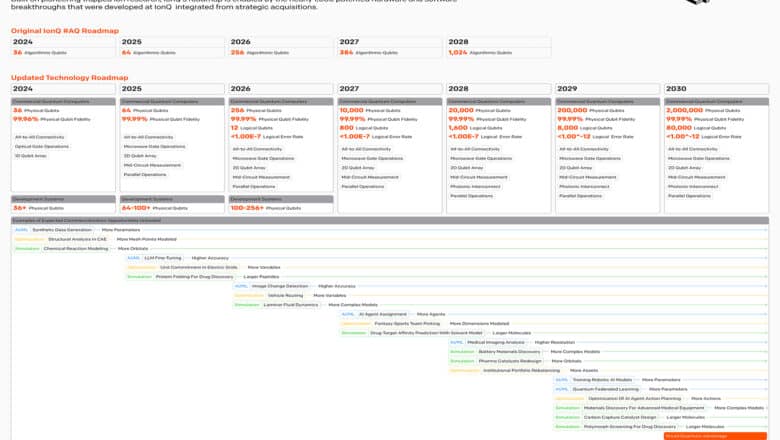Select the 'Quantum Federated Learning' use case
This screenshot has width=780, height=440.
(x=605, y=389)
